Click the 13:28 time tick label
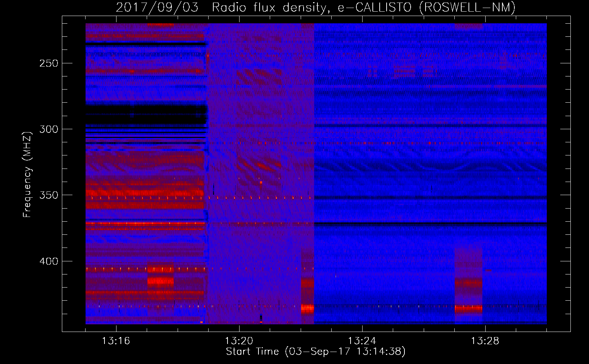The height and width of the screenshot is (364, 589). 485,341
